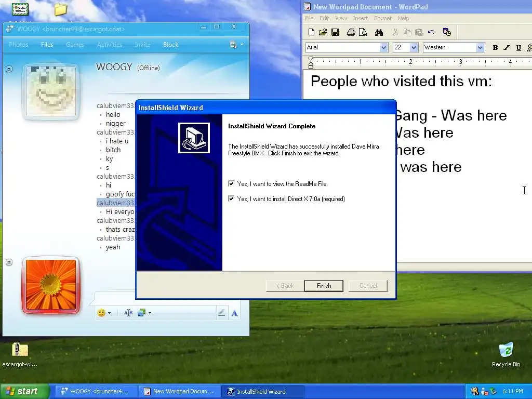Open the emoticon picker in messenger window

(101, 313)
